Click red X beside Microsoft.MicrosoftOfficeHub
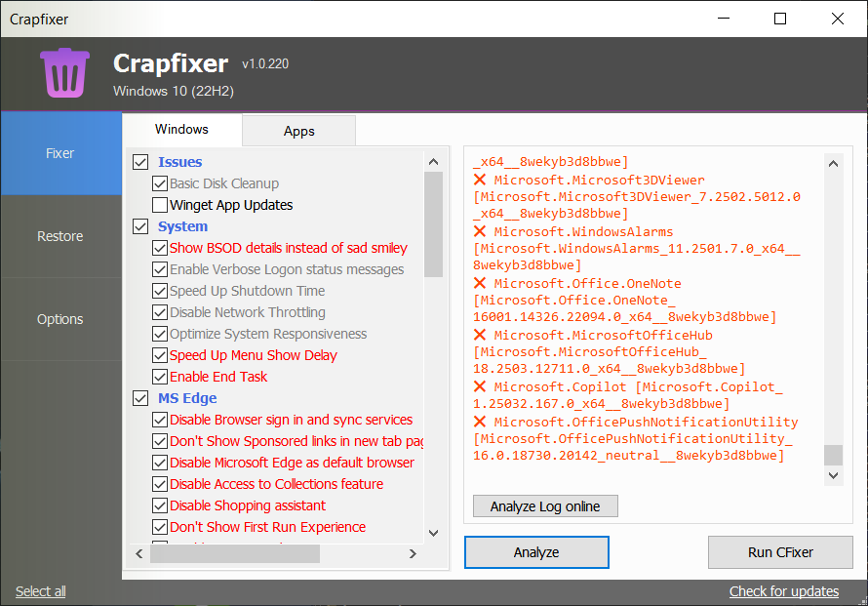Screen dimensions: 868x606 480,336
